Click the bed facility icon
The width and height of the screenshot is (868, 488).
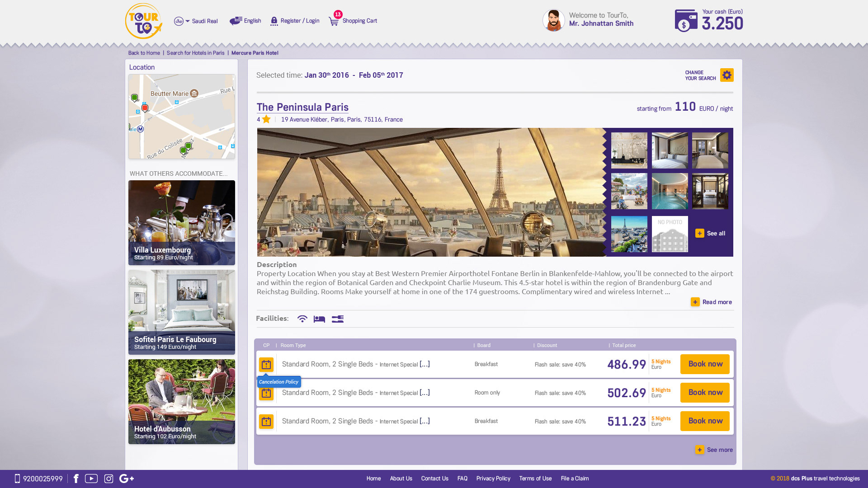click(x=319, y=319)
